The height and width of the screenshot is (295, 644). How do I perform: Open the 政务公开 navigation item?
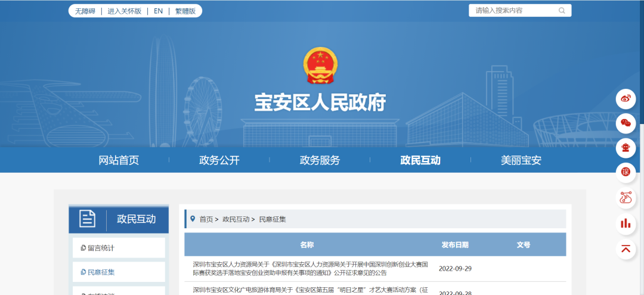(219, 160)
